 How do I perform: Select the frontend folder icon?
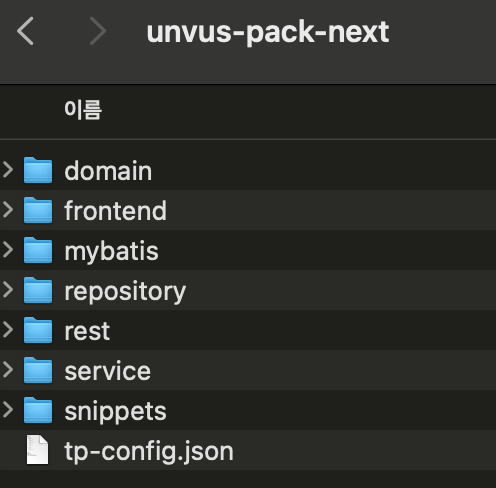(x=38, y=210)
